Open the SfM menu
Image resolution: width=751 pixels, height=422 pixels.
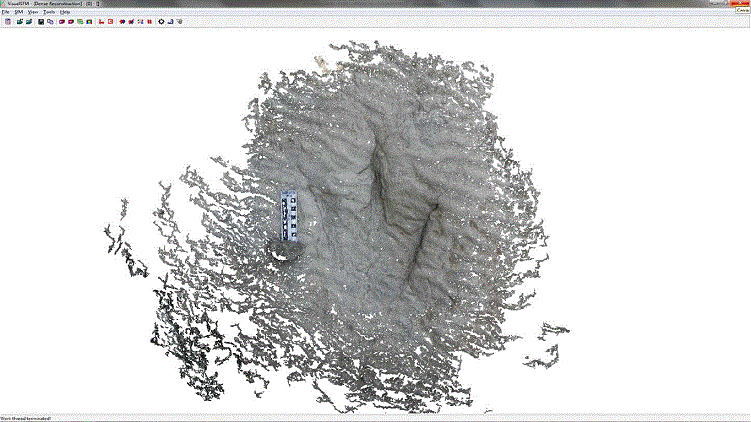[19, 12]
